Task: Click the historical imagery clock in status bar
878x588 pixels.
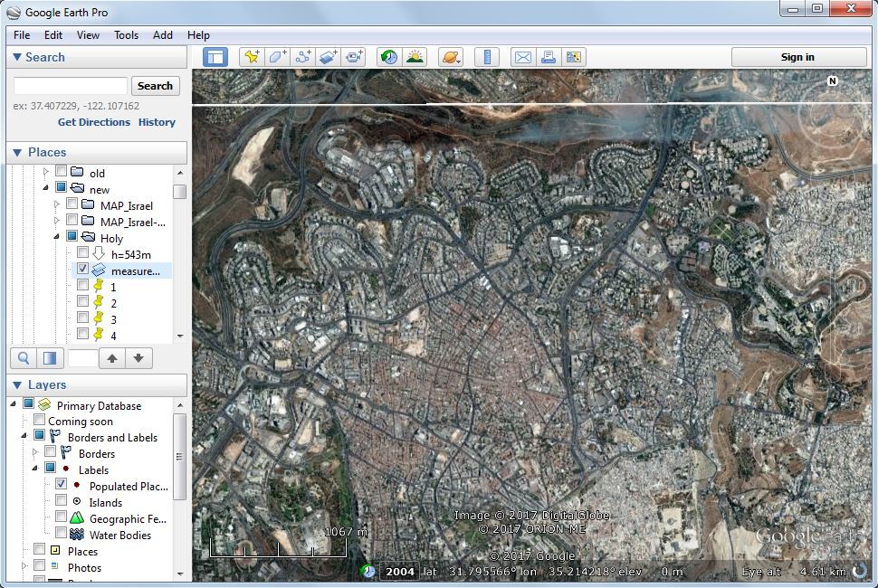Action: coord(367,571)
